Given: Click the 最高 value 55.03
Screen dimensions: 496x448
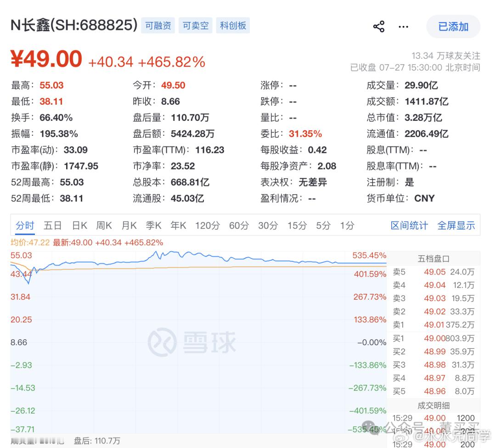Looking at the screenshot, I should pyautogui.click(x=51, y=85).
